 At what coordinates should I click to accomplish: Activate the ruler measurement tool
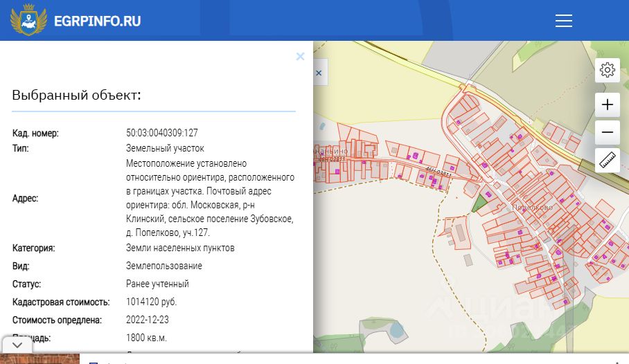point(608,160)
